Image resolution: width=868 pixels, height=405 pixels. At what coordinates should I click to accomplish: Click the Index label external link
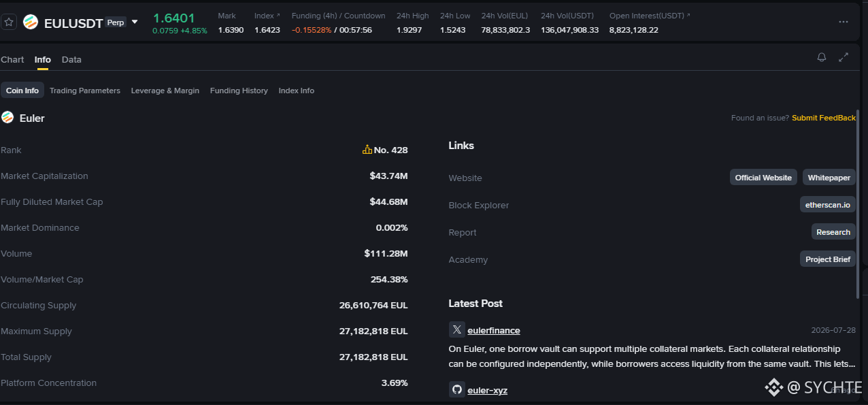[x=267, y=15]
